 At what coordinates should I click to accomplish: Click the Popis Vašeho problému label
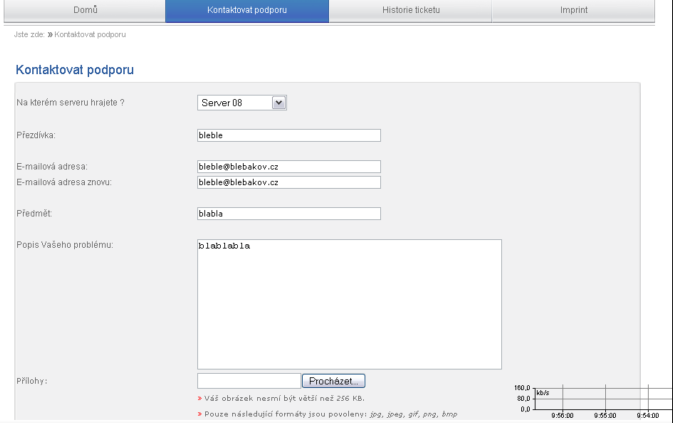tap(65, 245)
